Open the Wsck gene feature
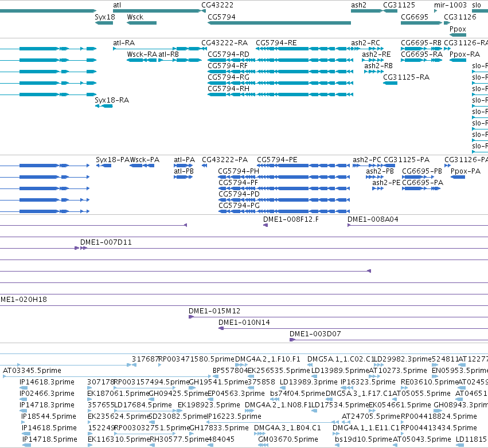The width and height of the screenshot is (488, 448). (x=142, y=23)
